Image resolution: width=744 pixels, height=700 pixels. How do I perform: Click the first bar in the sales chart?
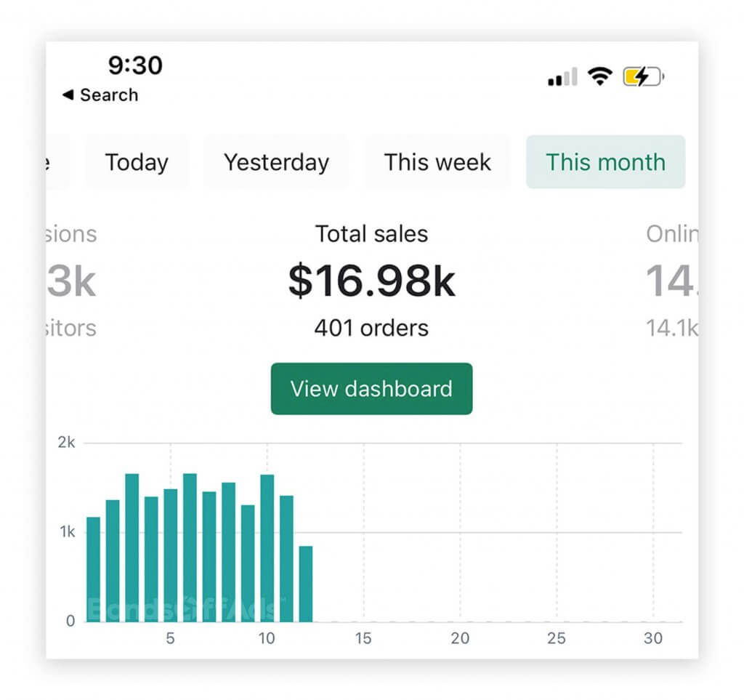click(x=93, y=569)
